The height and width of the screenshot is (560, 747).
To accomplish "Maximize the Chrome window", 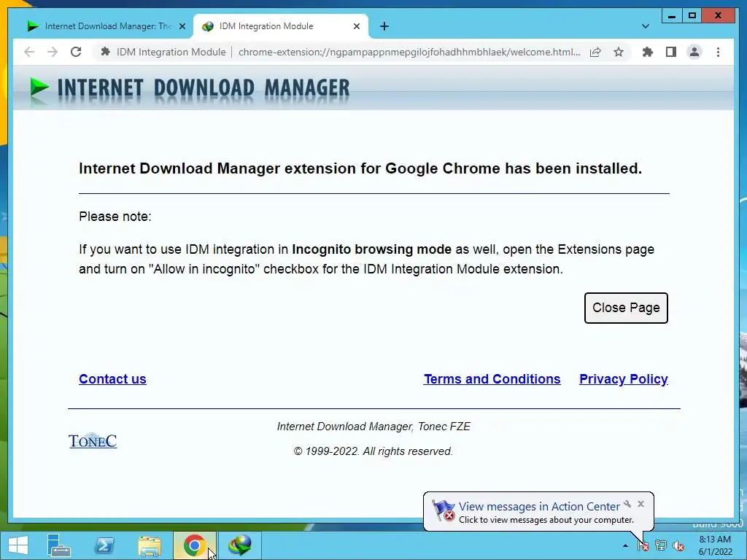I will tap(692, 16).
